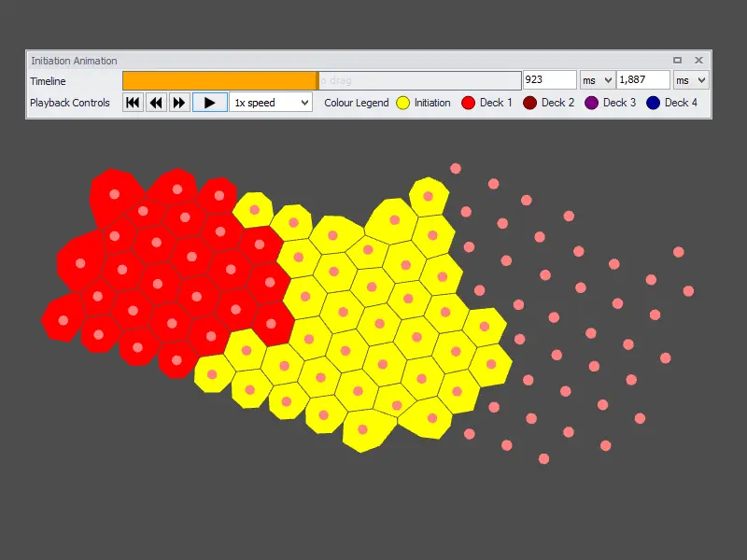The height and width of the screenshot is (560, 747).
Task: Open the 1x speed dropdown
Action: (x=271, y=103)
